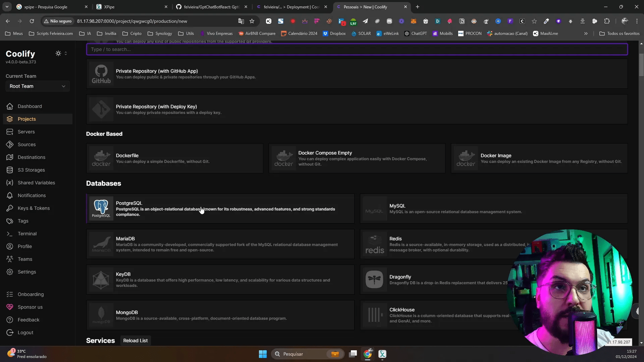Choose Dockerfile deployment option
Viewport: 644px width, 362px height.
point(174,158)
